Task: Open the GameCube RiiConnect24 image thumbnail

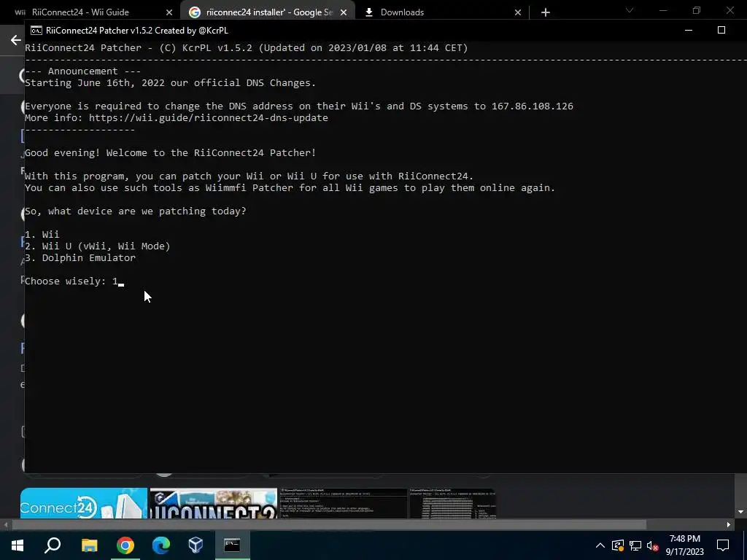Action: [214, 503]
